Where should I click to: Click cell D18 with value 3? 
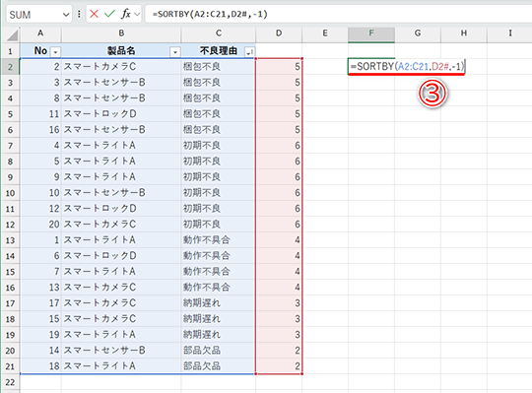click(279, 319)
